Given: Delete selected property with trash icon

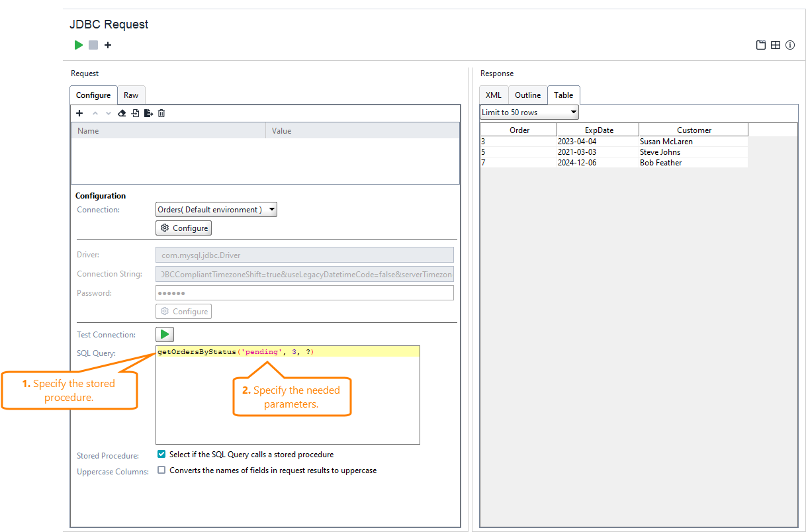Looking at the screenshot, I should 161,112.
